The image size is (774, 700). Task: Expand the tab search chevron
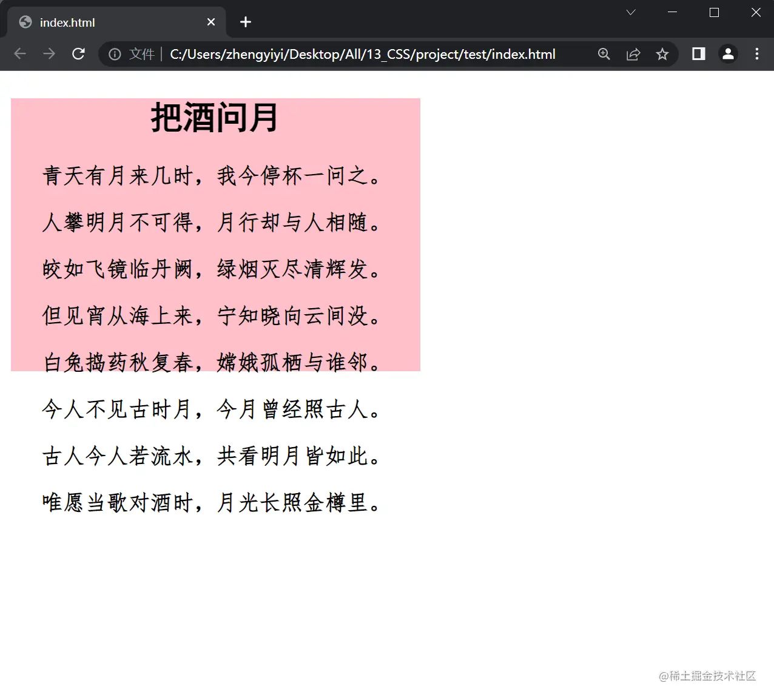coord(631,12)
